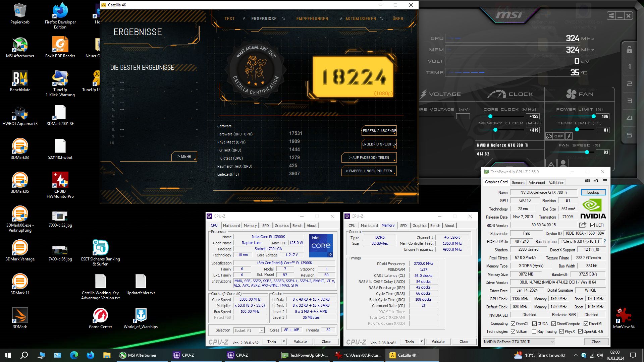Open the Foxit PDF Reader desktop icon
This screenshot has width=644, height=362.
(x=60, y=48)
